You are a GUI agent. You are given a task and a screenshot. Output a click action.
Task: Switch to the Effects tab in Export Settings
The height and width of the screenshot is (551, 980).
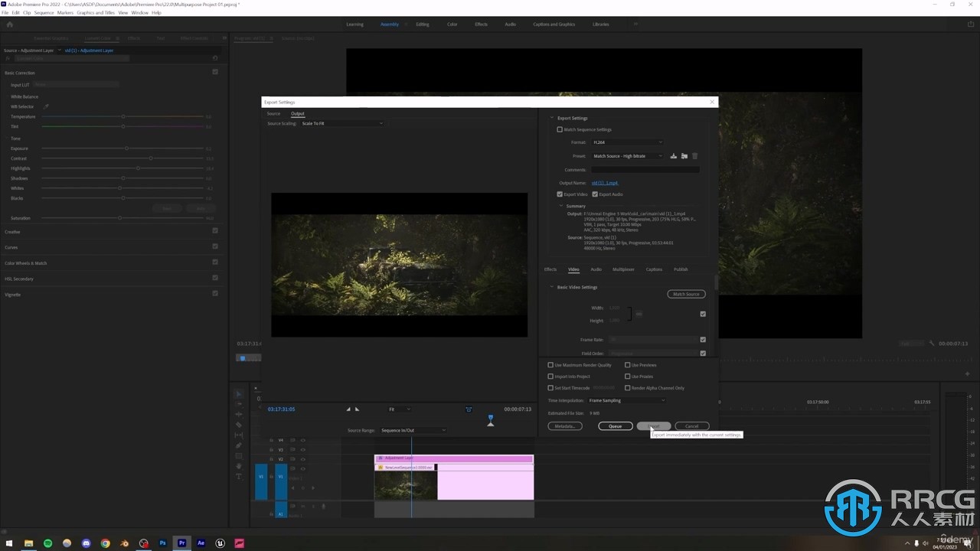click(550, 269)
